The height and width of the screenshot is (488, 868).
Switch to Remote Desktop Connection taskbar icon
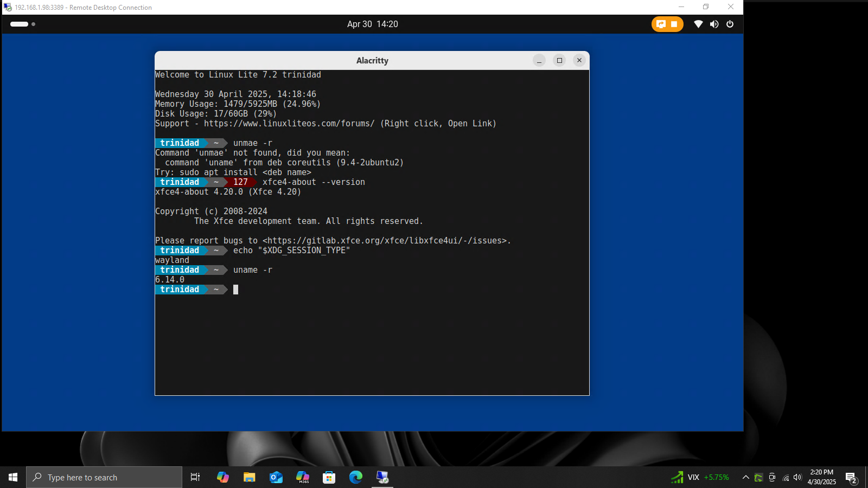pos(382,477)
